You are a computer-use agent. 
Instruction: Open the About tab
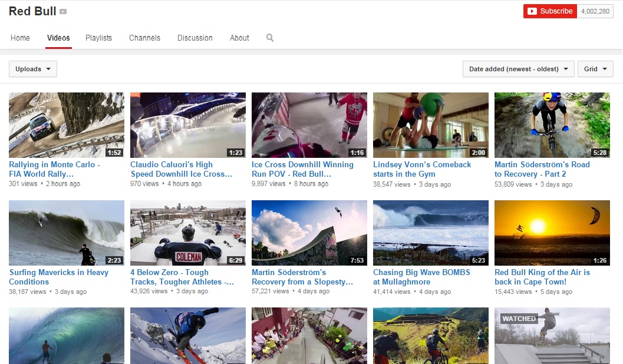pyautogui.click(x=239, y=38)
